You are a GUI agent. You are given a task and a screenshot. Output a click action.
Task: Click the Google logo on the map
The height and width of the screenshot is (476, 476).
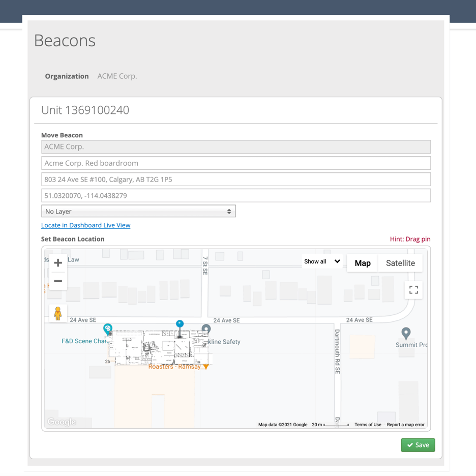pos(61,422)
